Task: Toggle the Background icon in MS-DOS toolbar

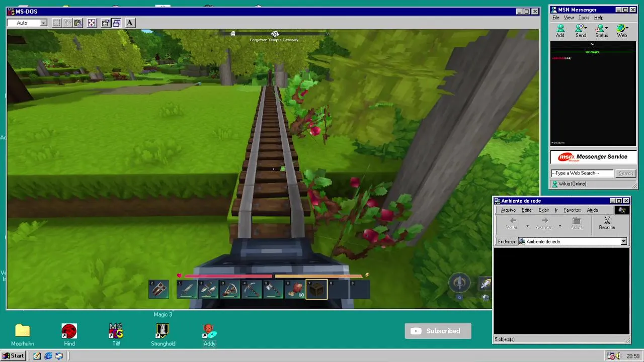Action: pos(116,23)
